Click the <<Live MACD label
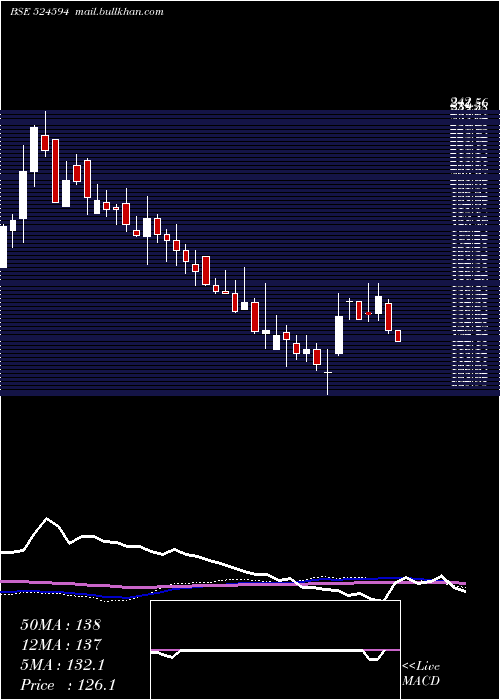 pos(421,674)
